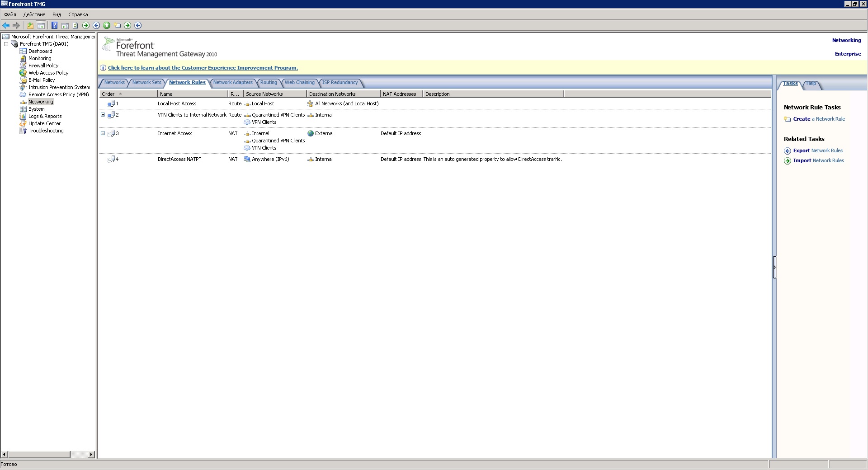
Task: Open Dashboard in the console tree
Action: click(x=40, y=51)
